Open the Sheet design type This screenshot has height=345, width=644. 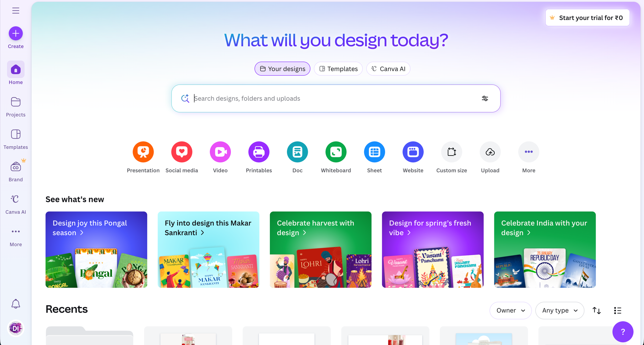click(x=374, y=152)
